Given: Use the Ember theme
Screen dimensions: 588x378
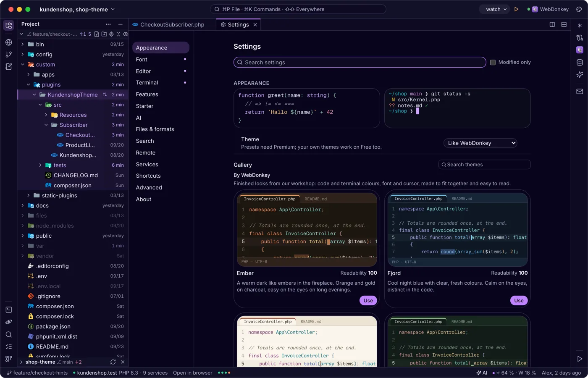Looking at the screenshot, I should (368, 300).
